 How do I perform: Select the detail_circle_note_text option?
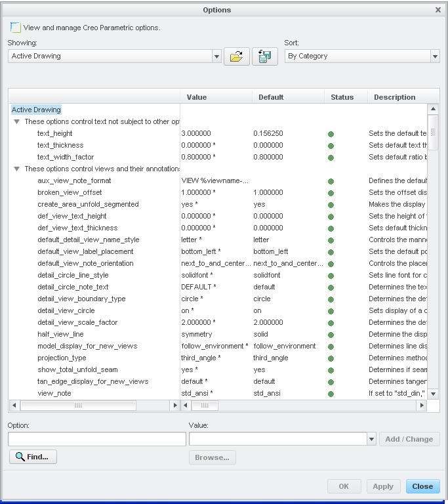click(x=73, y=287)
